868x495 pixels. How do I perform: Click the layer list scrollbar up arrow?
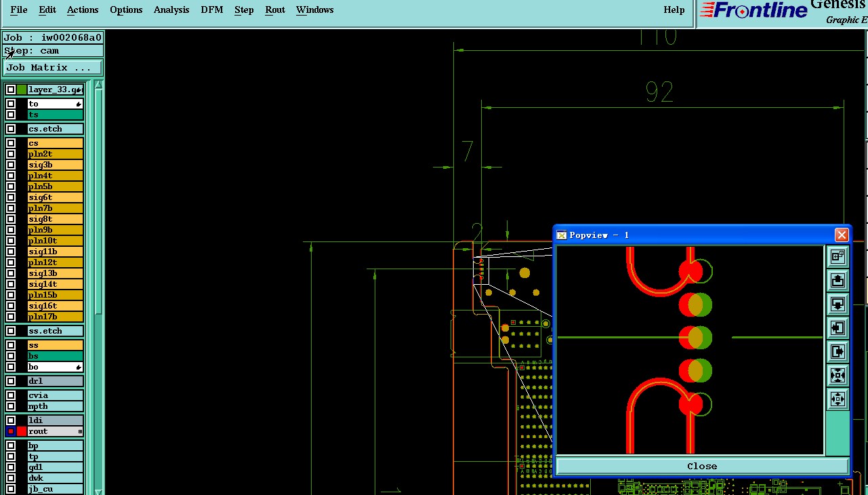[99, 85]
